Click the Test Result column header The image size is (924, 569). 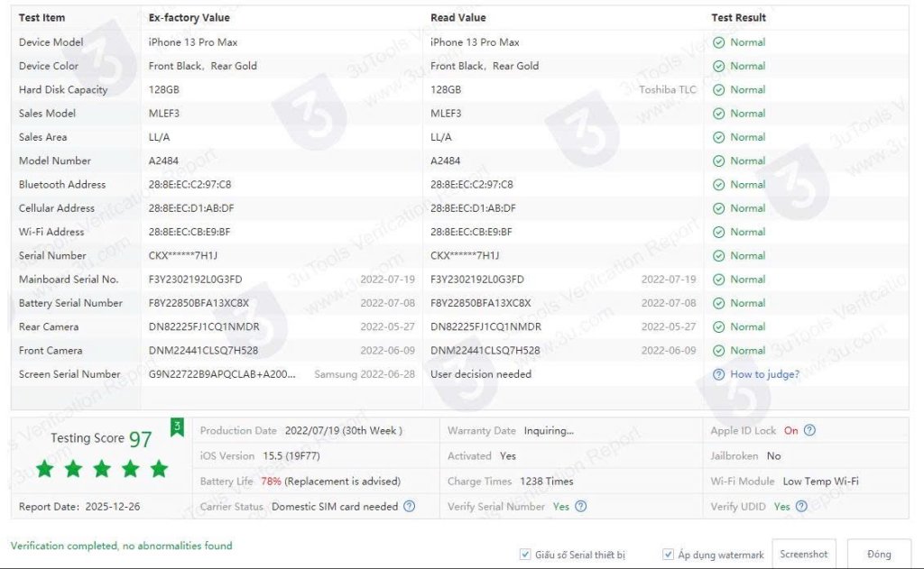click(x=738, y=17)
